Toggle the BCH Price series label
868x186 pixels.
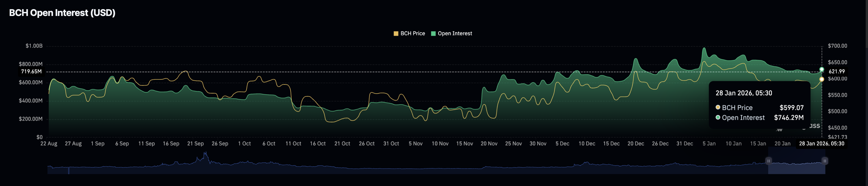[412, 34]
